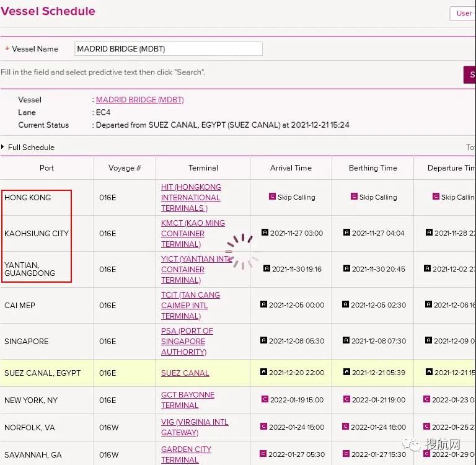Image resolution: width=476 pixels, height=465 pixels.
Task: Click the estimated-time icon for Norfolk berthing
Action: point(346,427)
